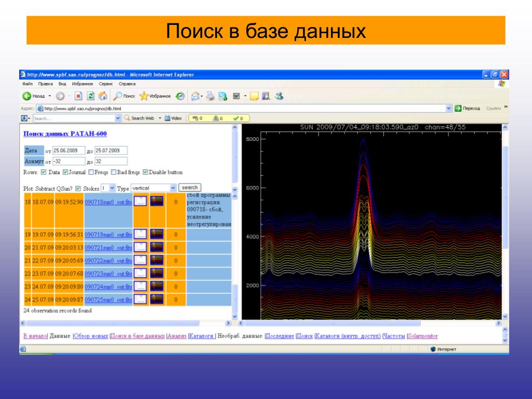Image resolution: width=532 pixels, height=399 pixels.
Task: Expand the Search box dropdown arrow
Action: tap(118, 118)
